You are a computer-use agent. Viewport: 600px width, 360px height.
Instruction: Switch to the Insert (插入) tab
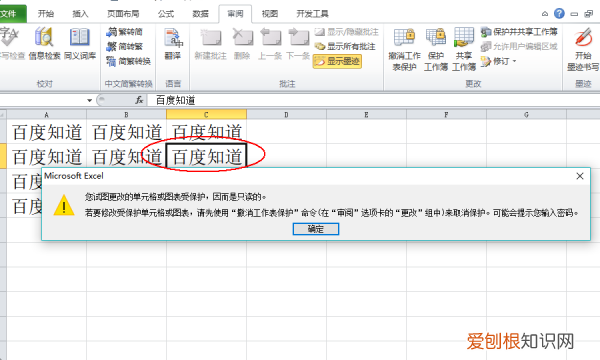(x=80, y=14)
